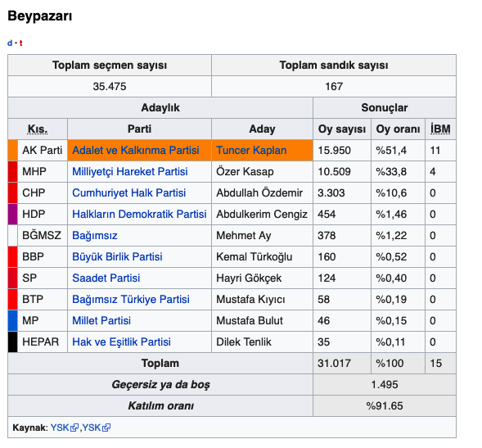The image size is (482, 448).
Task: Open the red 't' talk link
Action: pos(21,43)
